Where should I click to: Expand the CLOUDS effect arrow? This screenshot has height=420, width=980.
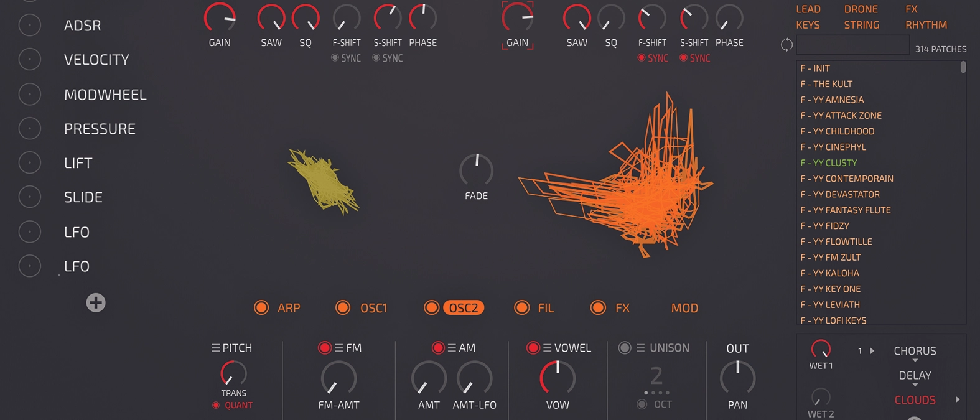958,399
